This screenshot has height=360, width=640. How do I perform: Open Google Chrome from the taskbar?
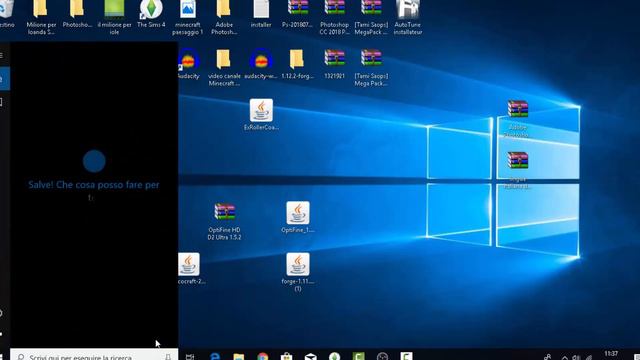point(263,357)
